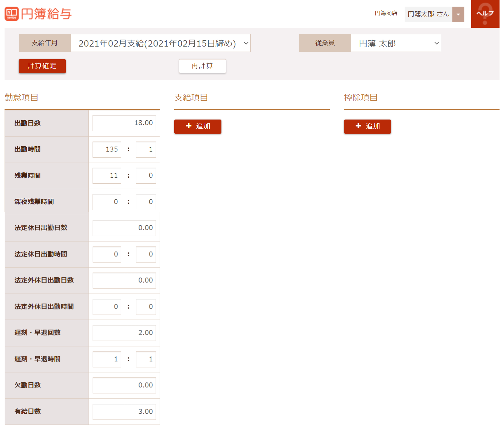The width and height of the screenshot is (504, 428).
Task: Open the user menu arrow beside 円簿太郎 さん
Action: click(x=458, y=14)
